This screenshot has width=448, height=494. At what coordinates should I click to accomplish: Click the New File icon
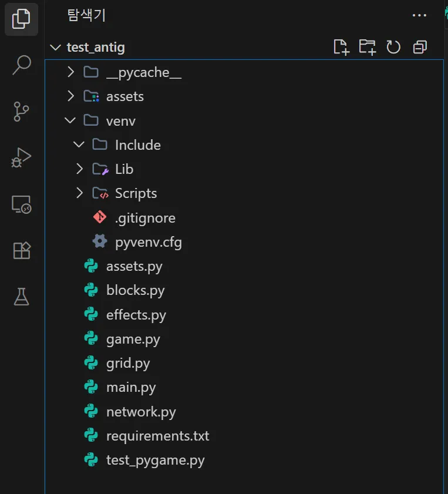pos(341,47)
